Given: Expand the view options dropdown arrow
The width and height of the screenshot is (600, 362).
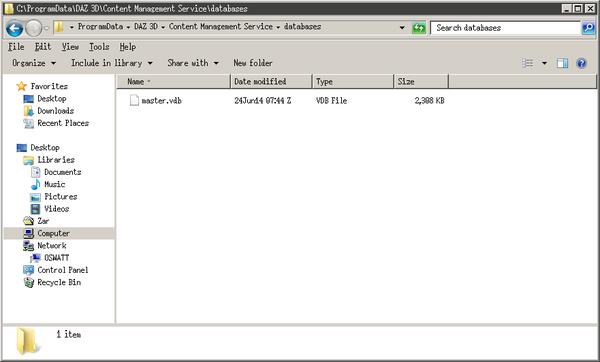Looking at the screenshot, I should tap(544, 63).
